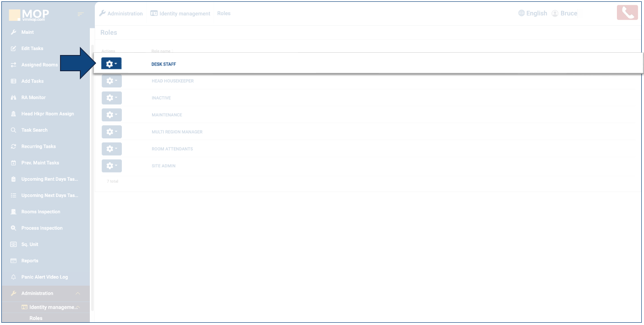Screen dimensions: 644x325
Task: Click the globe icon beside English
Action: [521, 14]
